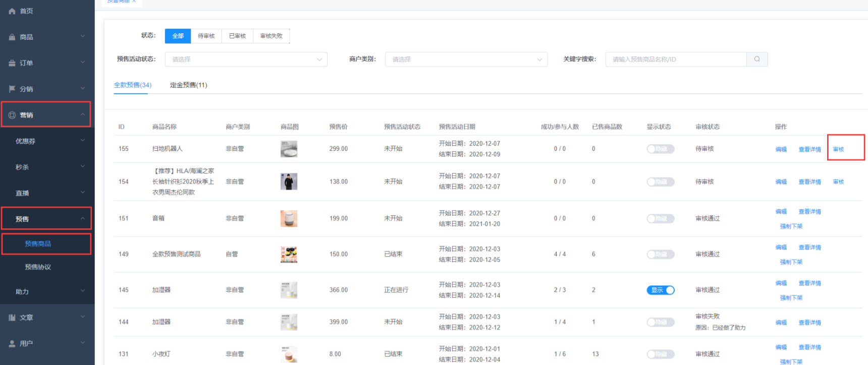Toggle display switch for product 154

tap(661, 182)
